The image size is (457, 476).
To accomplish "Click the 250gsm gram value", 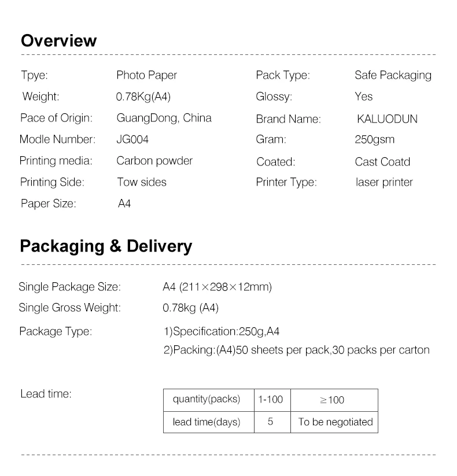I will pos(374,139).
